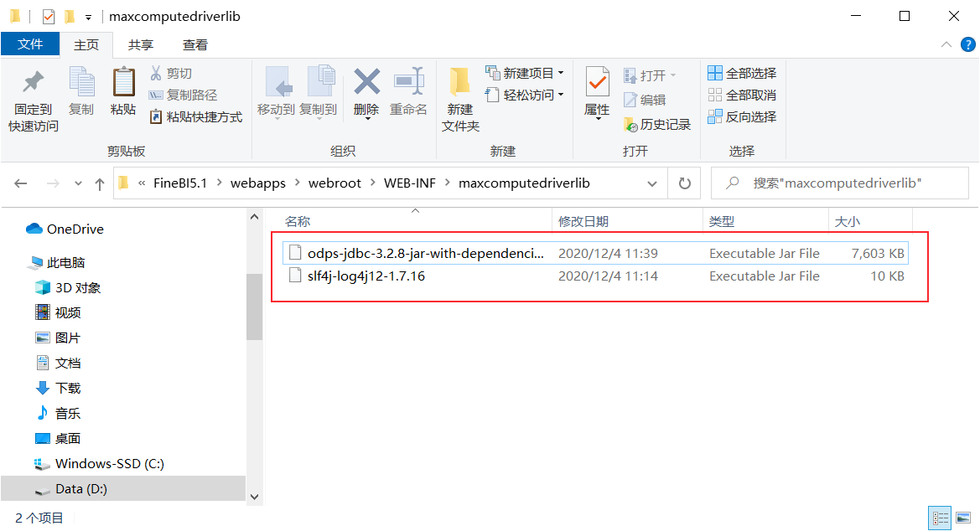Open Downloads (下载) folder
The height and width of the screenshot is (531, 980).
58,388
